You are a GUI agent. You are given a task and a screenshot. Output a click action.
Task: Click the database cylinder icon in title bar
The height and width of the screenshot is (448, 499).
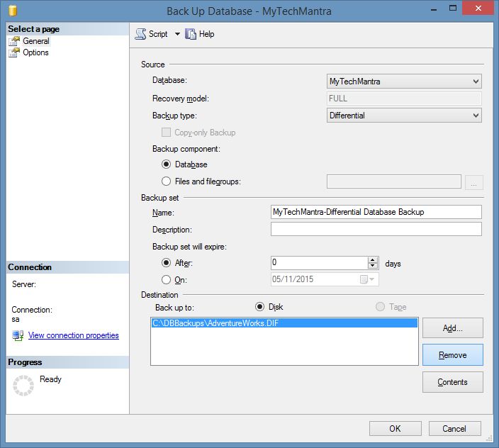pos(13,11)
